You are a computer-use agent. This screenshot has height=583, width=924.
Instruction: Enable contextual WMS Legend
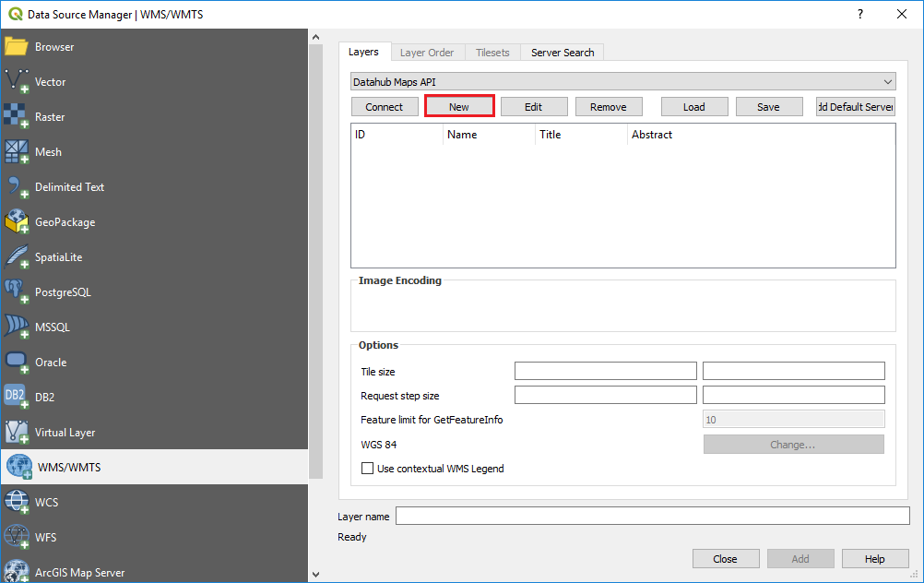[x=367, y=468]
